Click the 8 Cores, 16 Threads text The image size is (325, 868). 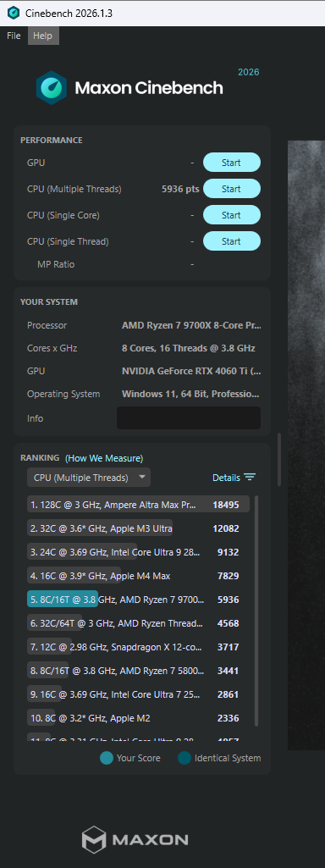pyautogui.click(x=188, y=348)
